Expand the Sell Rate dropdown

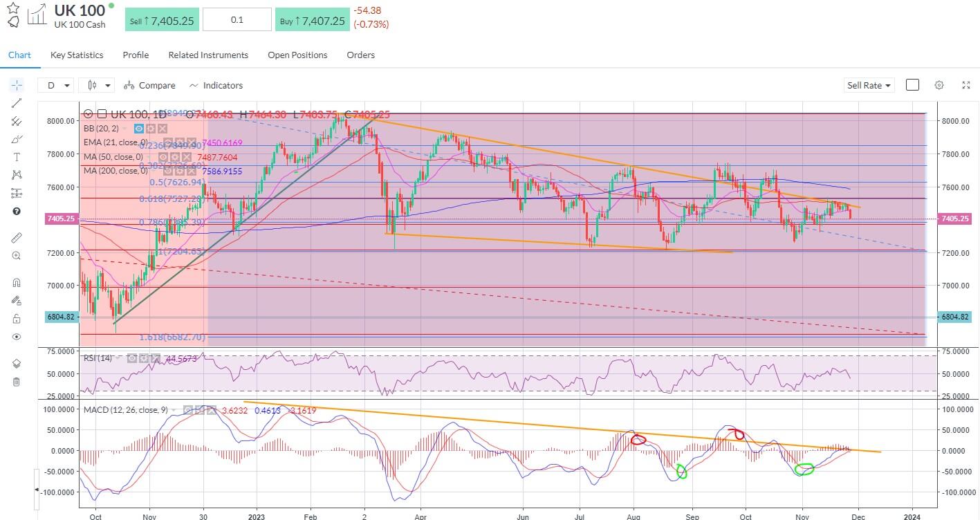coord(869,84)
